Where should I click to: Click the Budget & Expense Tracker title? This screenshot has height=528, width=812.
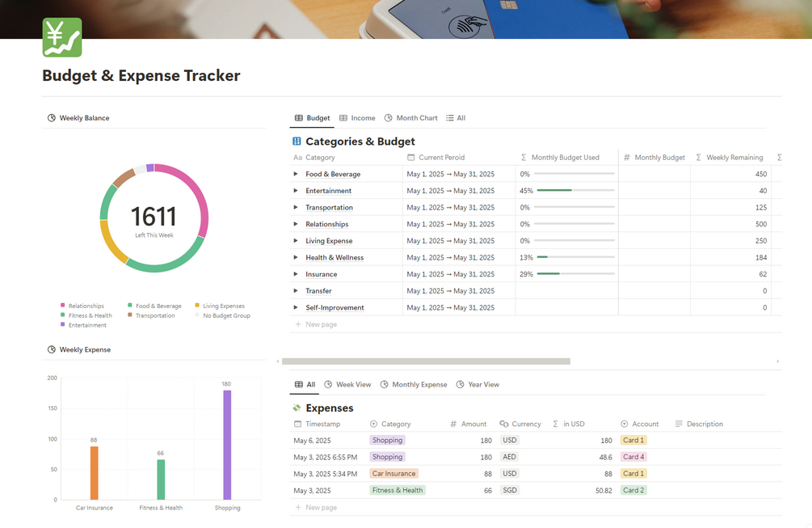(141, 76)
